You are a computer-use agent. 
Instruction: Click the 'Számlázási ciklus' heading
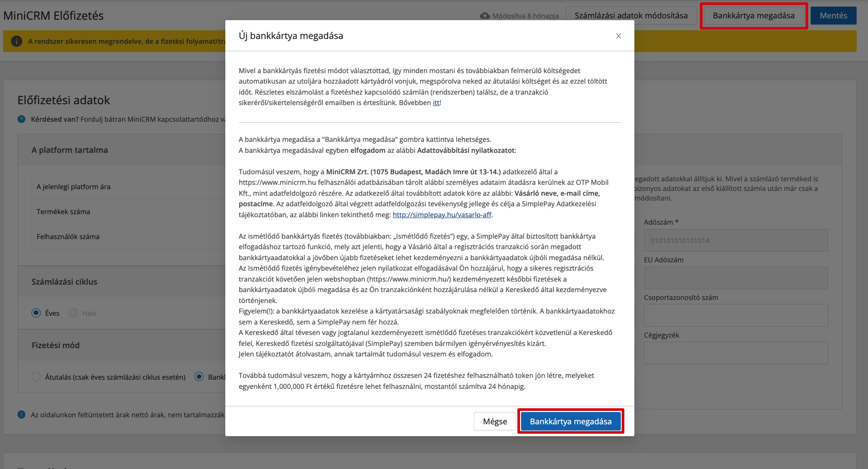click(x=64, y=282)
